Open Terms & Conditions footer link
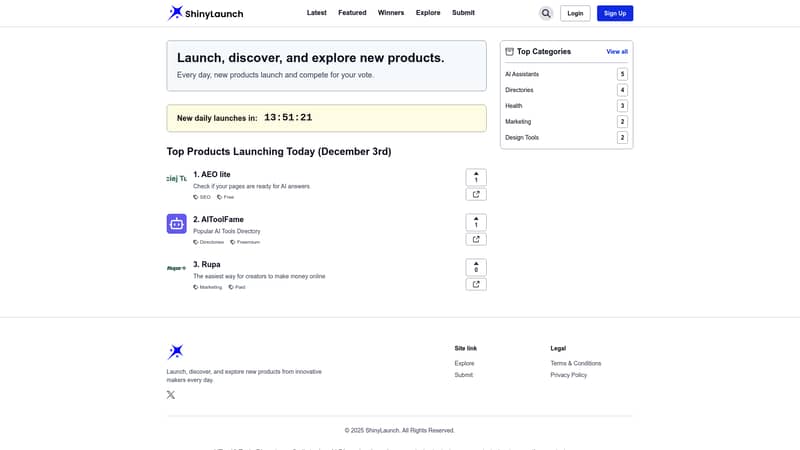Viewport: 800px width, 450px height. click(x=575, y=363)
